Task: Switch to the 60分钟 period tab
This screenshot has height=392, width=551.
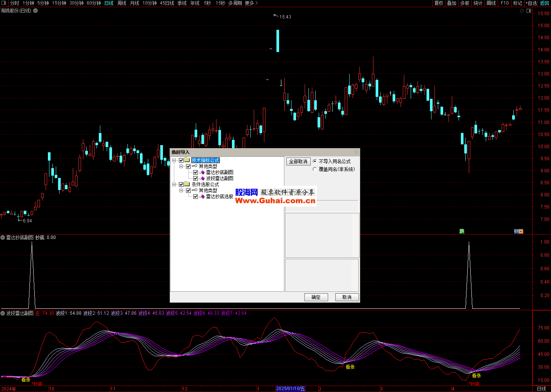Action: [94, 3]
